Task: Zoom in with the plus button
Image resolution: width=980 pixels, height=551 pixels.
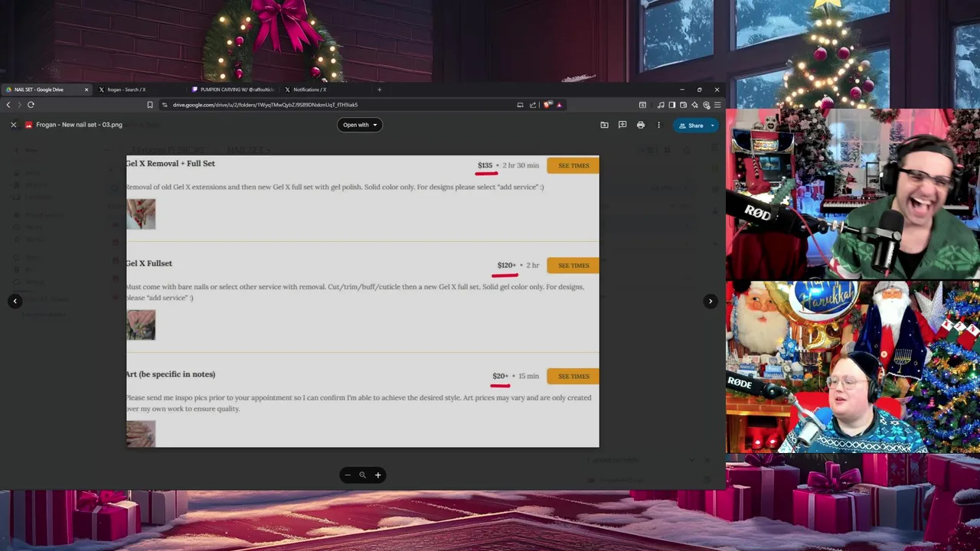Action: [x=377, y=475]
